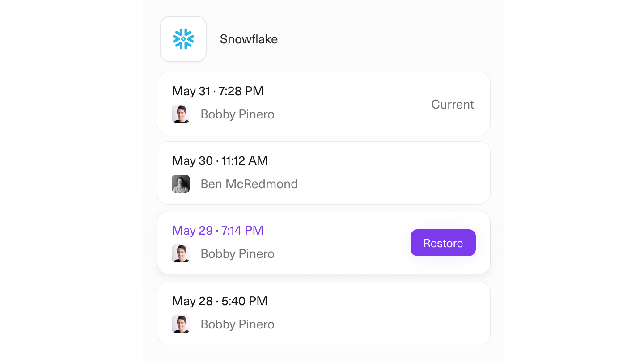Click the Snowflake title text
Viewport: 644px width, 362px height.
tap(249, 39)
